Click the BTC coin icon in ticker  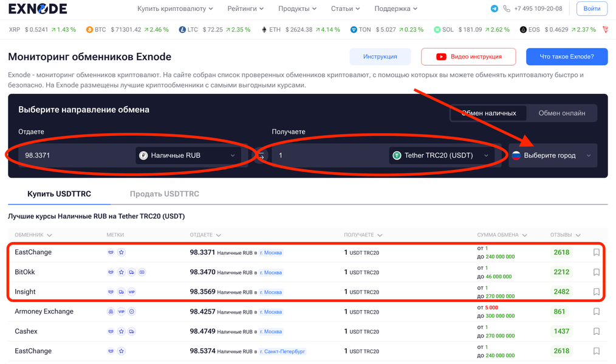(89, 30)
